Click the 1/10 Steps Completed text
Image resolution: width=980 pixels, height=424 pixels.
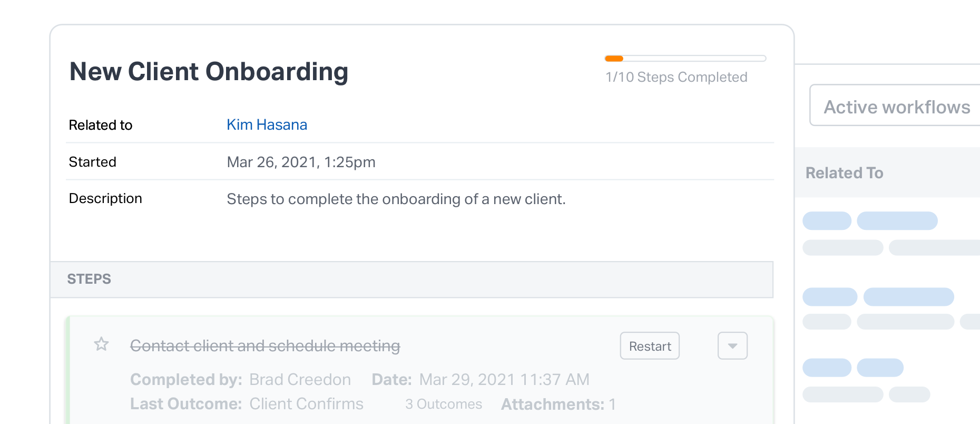[676, 77]
